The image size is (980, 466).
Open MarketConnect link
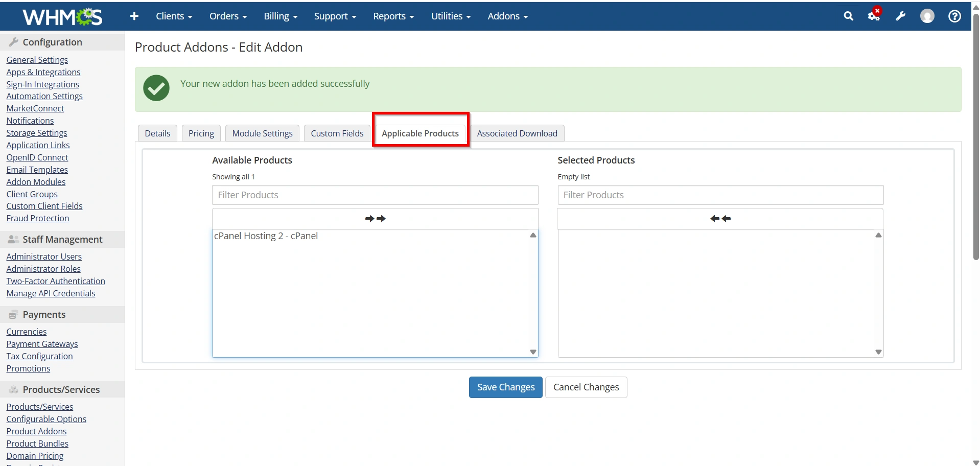tap(35, 108)
